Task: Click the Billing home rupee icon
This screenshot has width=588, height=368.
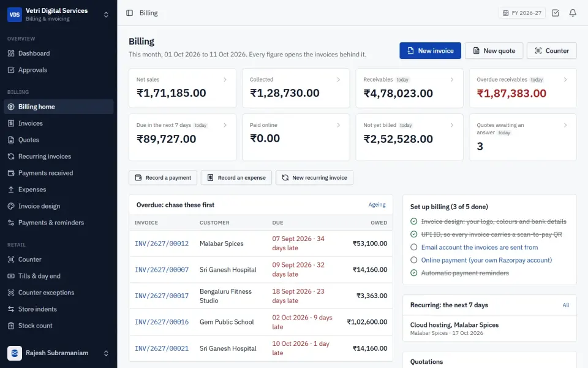Action: click(11, 107)
